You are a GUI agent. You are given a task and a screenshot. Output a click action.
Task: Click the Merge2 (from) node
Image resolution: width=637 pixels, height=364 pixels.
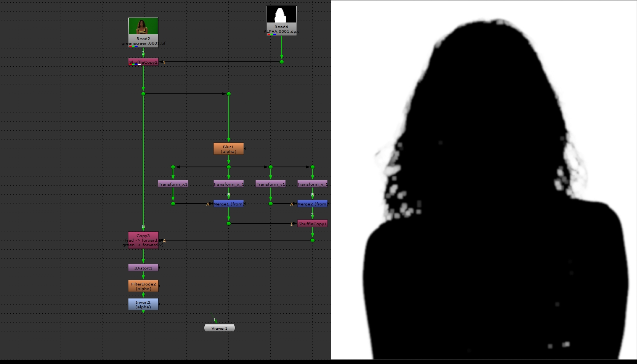pos(312,204)
